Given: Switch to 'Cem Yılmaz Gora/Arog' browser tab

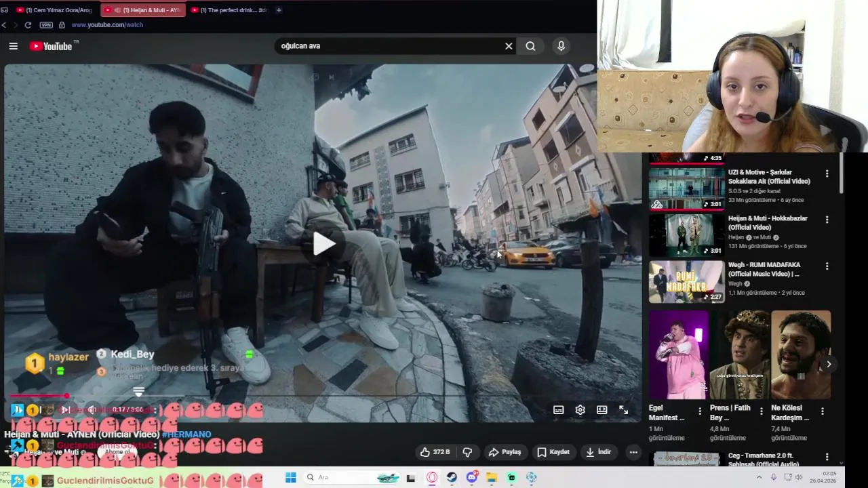Looking at the screenshot, I should (x=54, y=10).
